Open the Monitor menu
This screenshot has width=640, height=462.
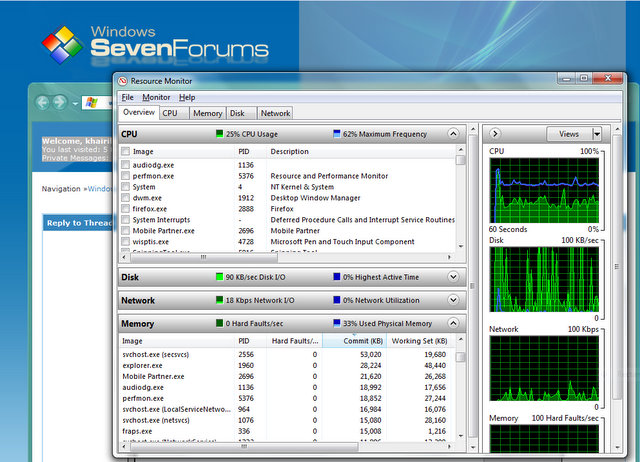coord(156,98)
